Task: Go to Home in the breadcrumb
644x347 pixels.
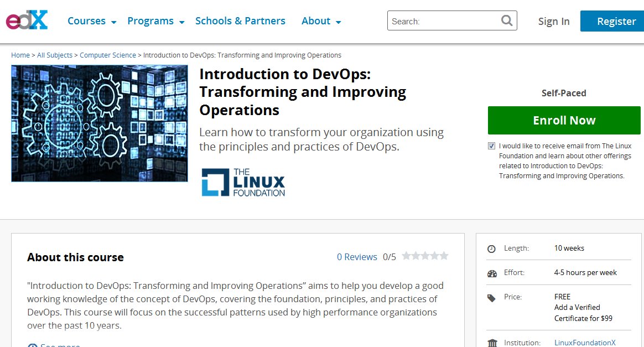Action: 20,55
